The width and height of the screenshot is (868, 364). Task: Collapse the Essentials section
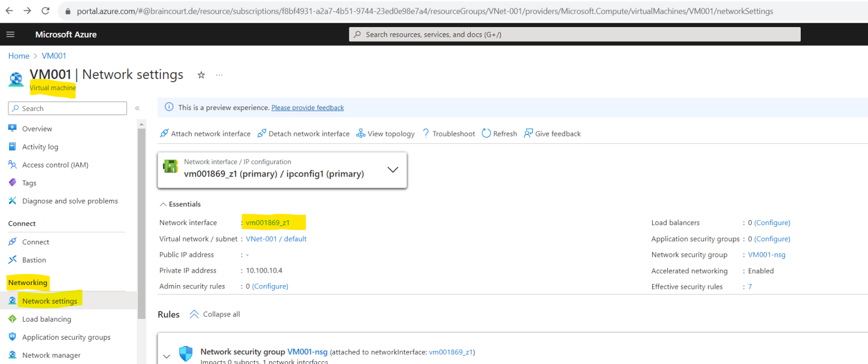point(180,204)
